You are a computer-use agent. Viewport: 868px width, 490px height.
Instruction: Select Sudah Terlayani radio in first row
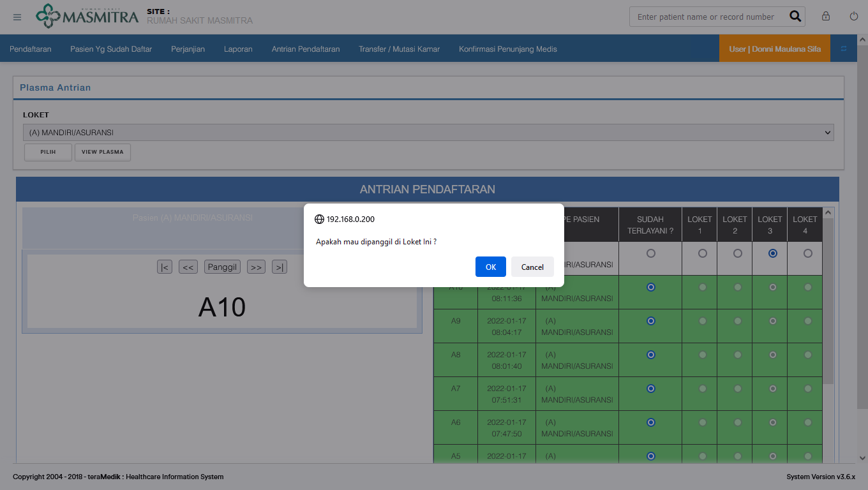[x=650, y=253]
